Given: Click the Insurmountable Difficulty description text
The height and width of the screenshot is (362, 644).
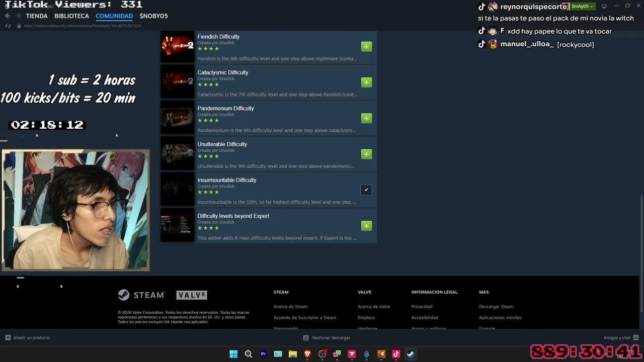Looking at the screenshot, I should [x=277, y=202].
